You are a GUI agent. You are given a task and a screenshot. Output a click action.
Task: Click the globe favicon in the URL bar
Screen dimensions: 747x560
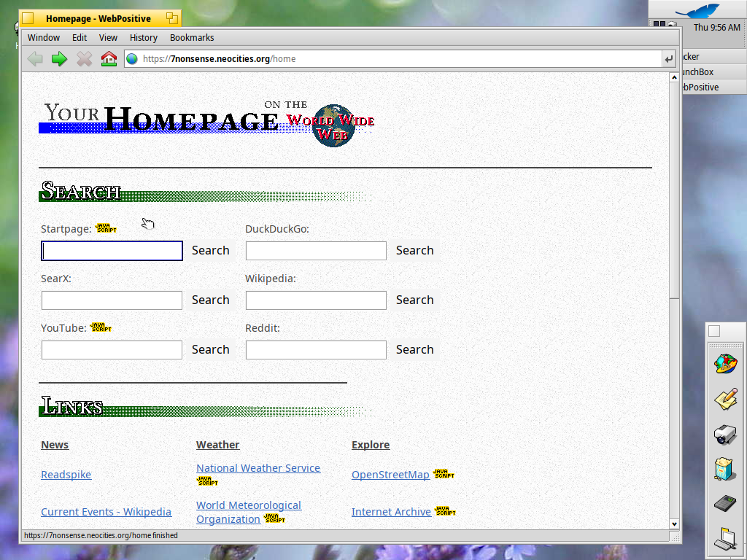click(x=132, y=58)
